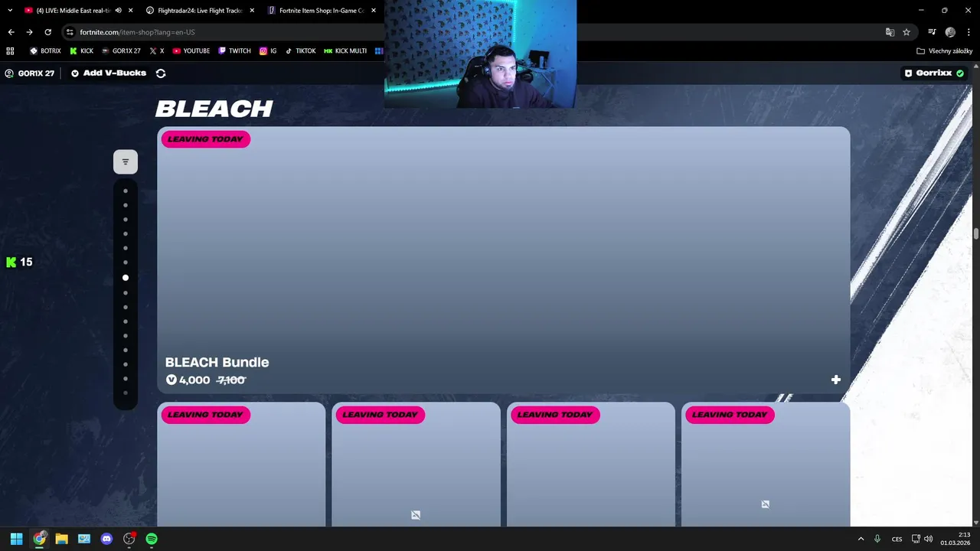The width and height of the screenshot is (980, 551).
Task: Open the Chrome three-dot menu
Action: [x=969, y=32]
